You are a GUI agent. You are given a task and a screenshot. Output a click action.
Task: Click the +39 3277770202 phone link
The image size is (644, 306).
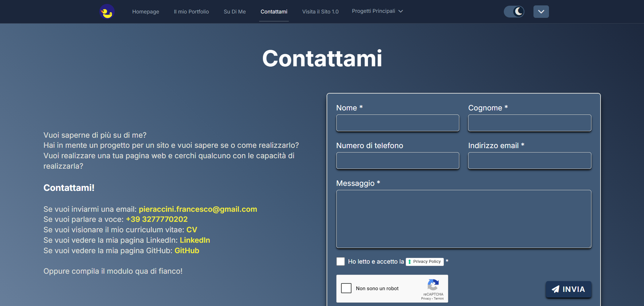pyautogui.click(x=157, y=219)
